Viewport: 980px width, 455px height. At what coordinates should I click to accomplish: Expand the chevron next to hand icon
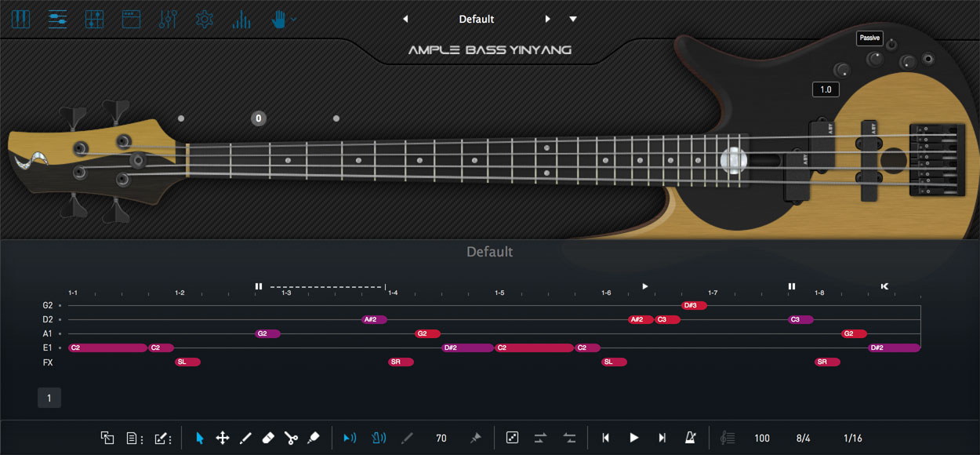[293, 19]
